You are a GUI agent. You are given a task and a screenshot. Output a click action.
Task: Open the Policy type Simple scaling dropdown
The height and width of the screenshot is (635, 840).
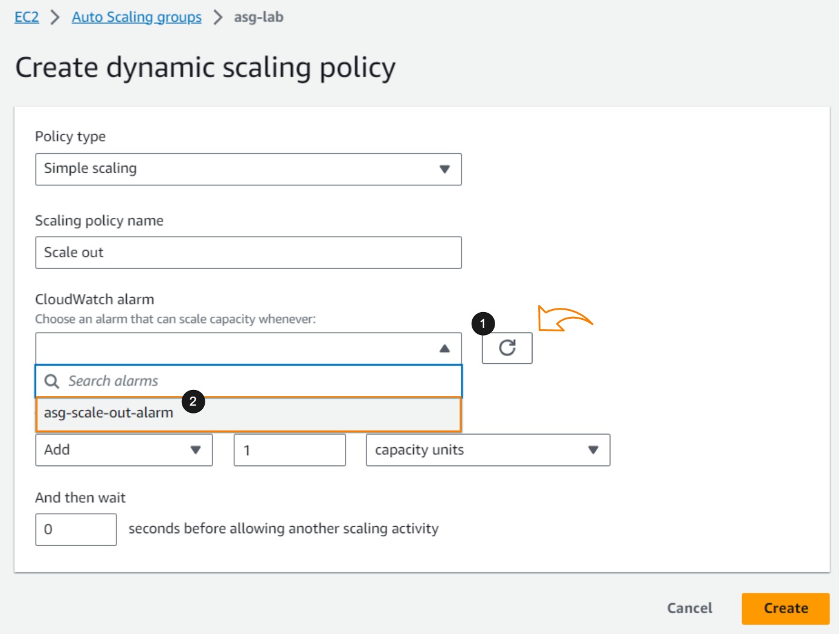pyautogui.click(x=248, y=169)
